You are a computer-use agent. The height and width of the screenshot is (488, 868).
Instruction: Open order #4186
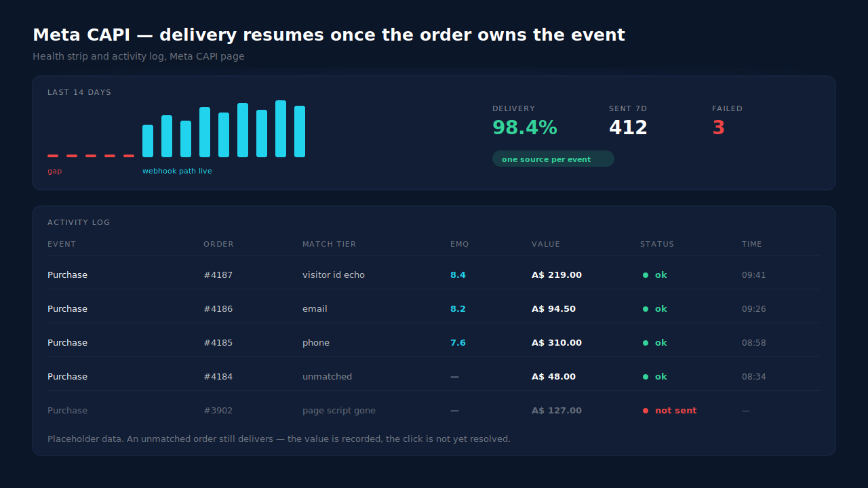pos(218,308)
